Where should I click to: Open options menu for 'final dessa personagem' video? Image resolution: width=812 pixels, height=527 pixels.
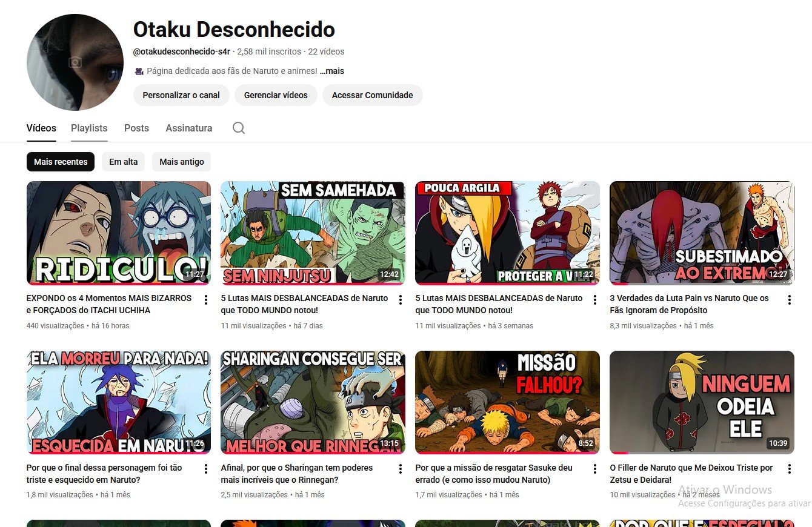pyautogui.click(x=205, y=469)
